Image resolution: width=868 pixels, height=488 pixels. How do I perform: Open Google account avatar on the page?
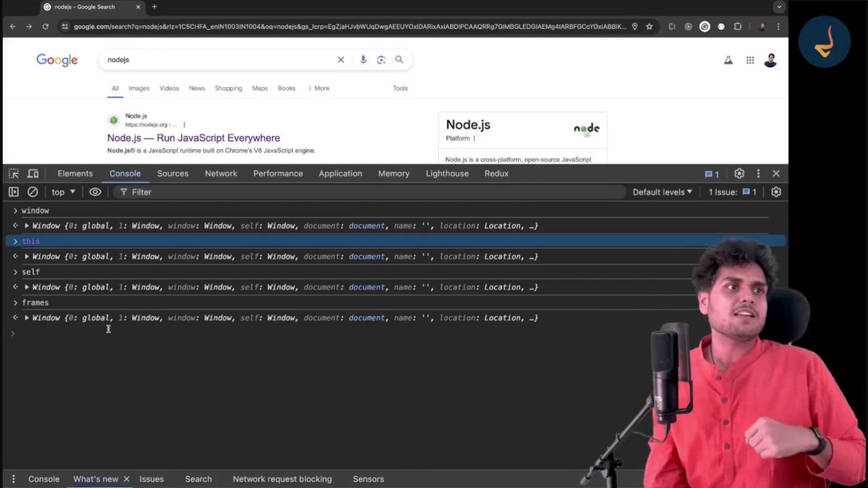770,60
